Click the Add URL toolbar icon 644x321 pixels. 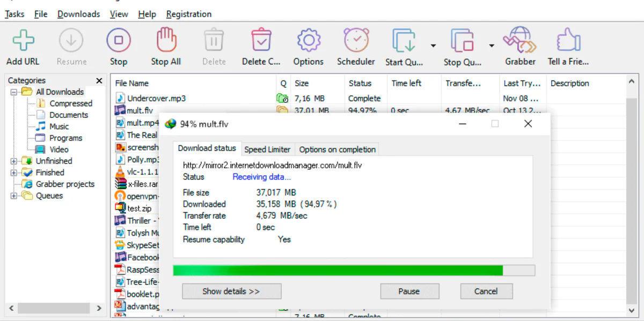pyautogui.click(x=23, y=41)
